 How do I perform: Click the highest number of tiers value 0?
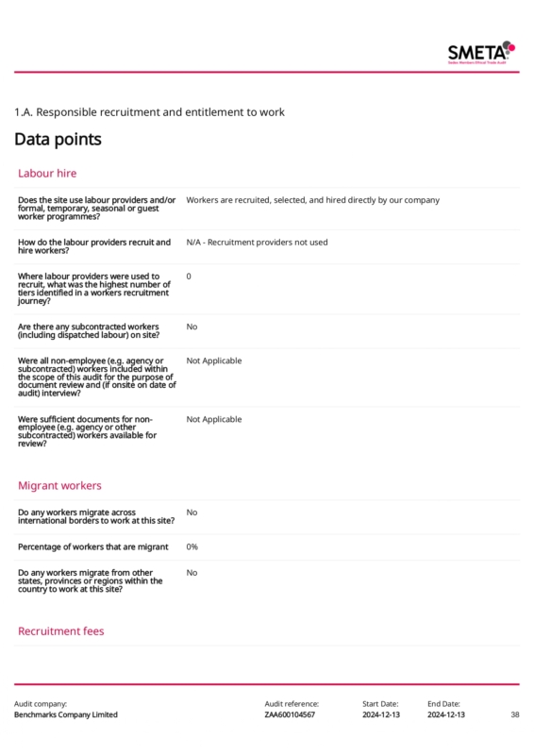click(189, 277)
